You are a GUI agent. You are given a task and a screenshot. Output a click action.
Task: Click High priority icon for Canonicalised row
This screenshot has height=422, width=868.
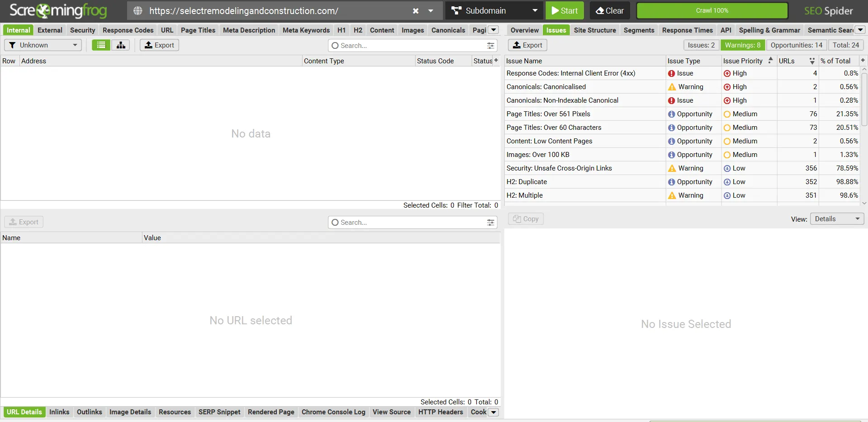[x=727, y=87]
